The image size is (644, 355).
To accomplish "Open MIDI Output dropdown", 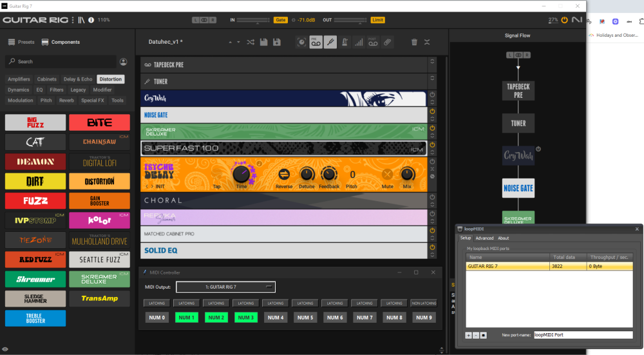I will click(225, 287).
